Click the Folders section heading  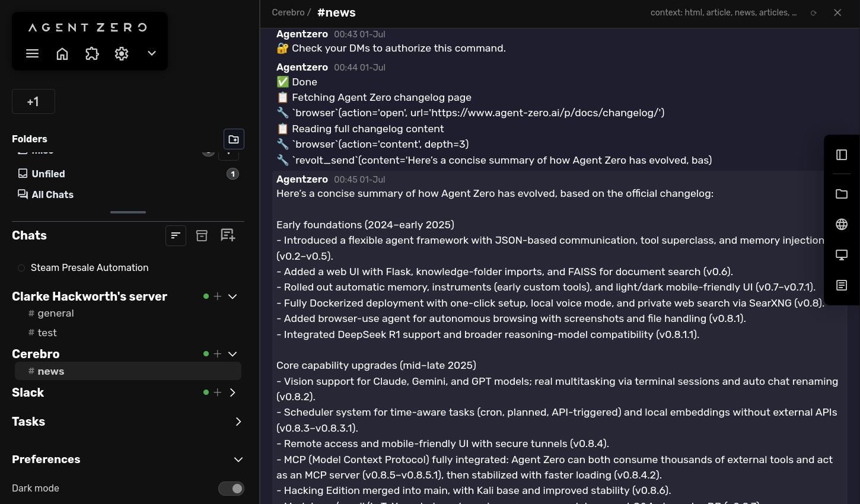point(30,139)
